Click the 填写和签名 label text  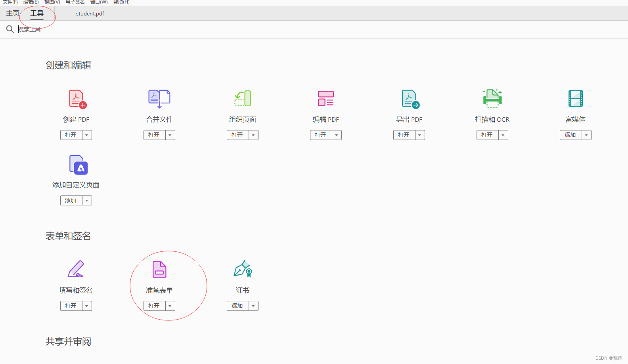coord(76,290)
